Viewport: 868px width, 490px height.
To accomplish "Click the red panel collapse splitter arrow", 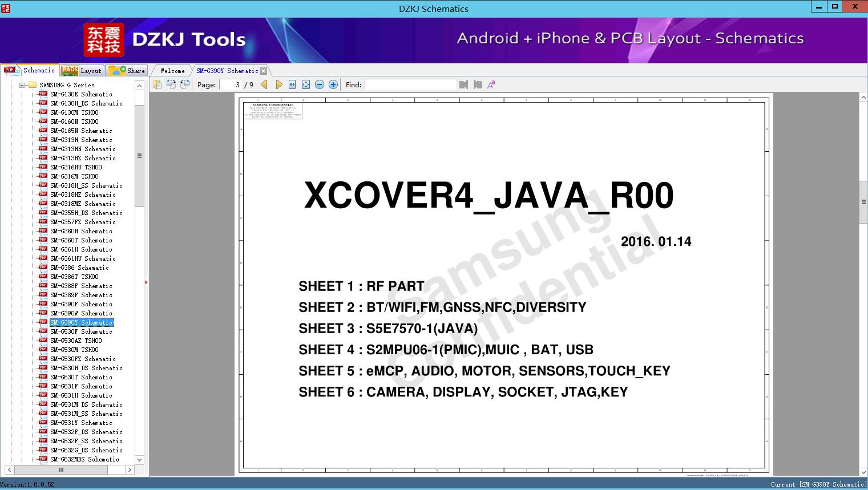I will (146, 282).
